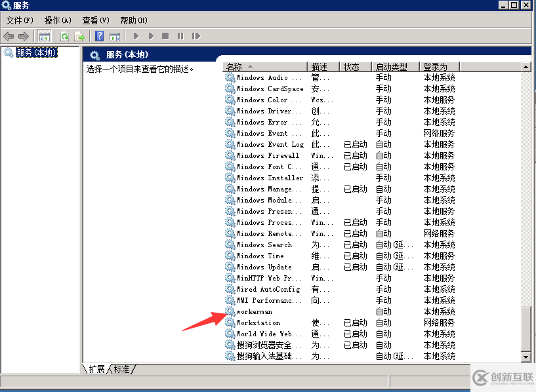Click the gear icon of 搜狗输入法基础 service
This screenshot has height=392, width=536.
(x=230, y=356)
